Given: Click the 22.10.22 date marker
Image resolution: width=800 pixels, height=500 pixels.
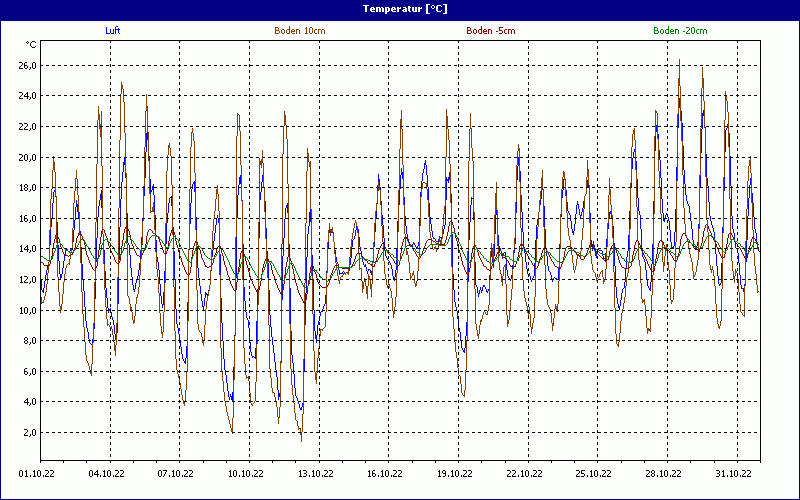Looking at the screenshot, I should click(524, 475).
